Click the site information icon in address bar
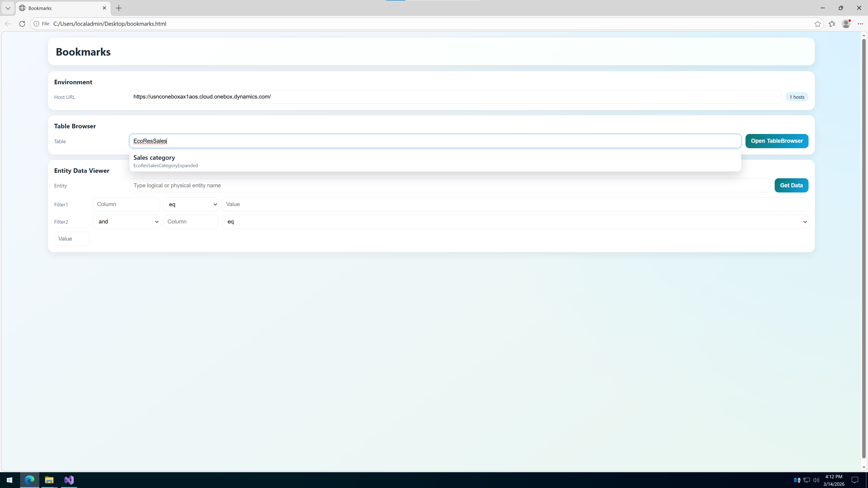 coord(36,24)
